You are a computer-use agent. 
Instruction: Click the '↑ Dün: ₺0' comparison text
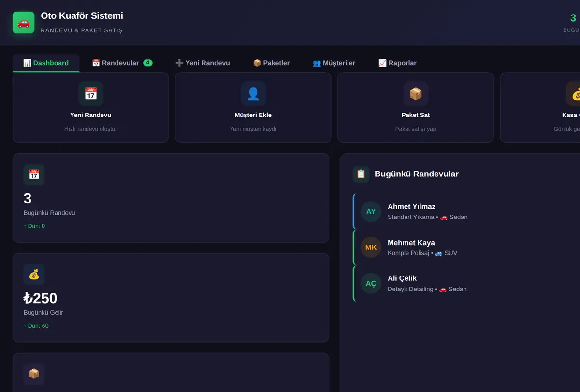pyautogui.click(x=36, y=326)
